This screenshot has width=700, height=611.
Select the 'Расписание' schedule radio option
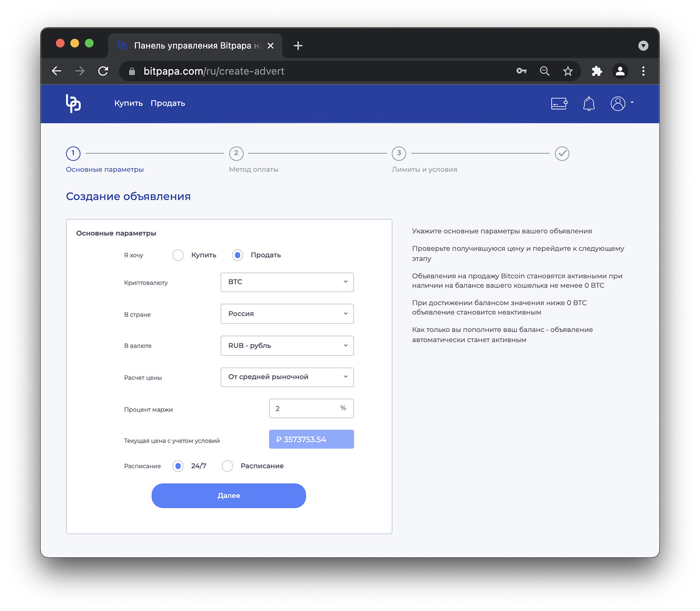click(227, 466)
